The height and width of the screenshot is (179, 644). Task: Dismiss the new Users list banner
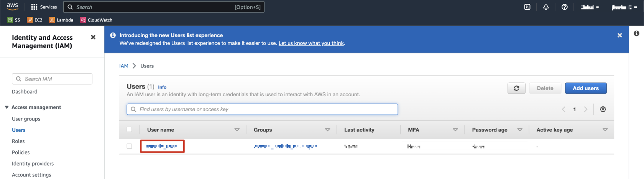tap(620, 35)
